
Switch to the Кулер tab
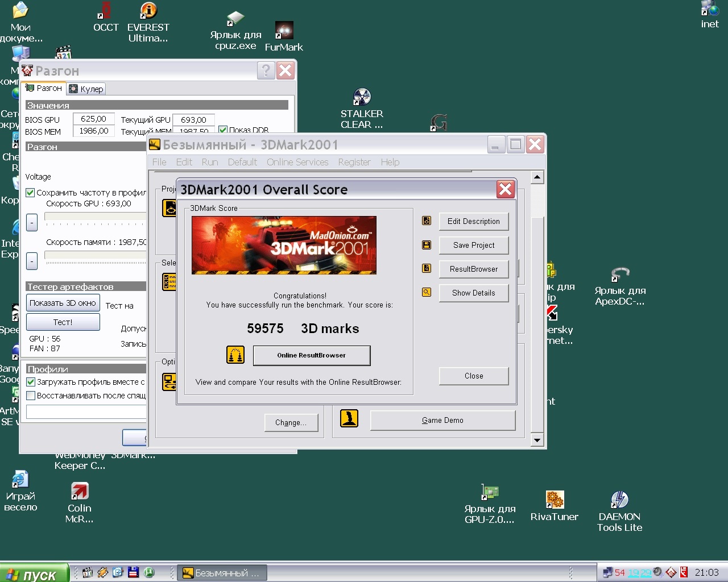point(86,89)
